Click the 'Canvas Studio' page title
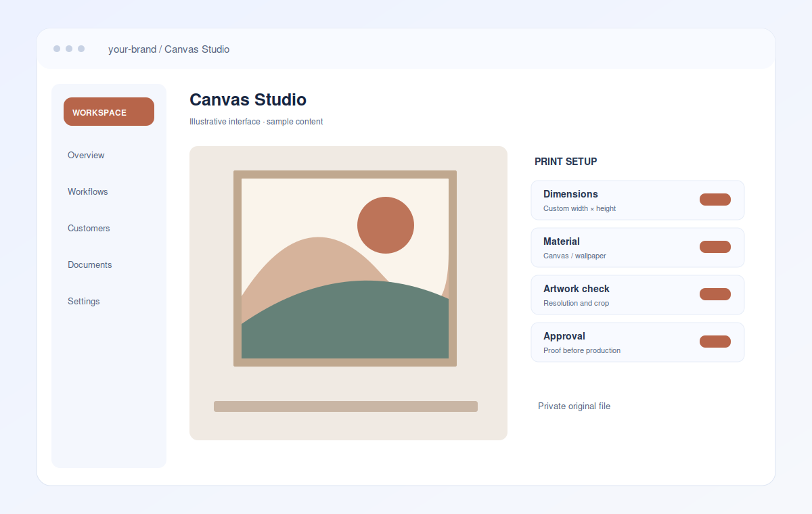 [x=248, y=99]
